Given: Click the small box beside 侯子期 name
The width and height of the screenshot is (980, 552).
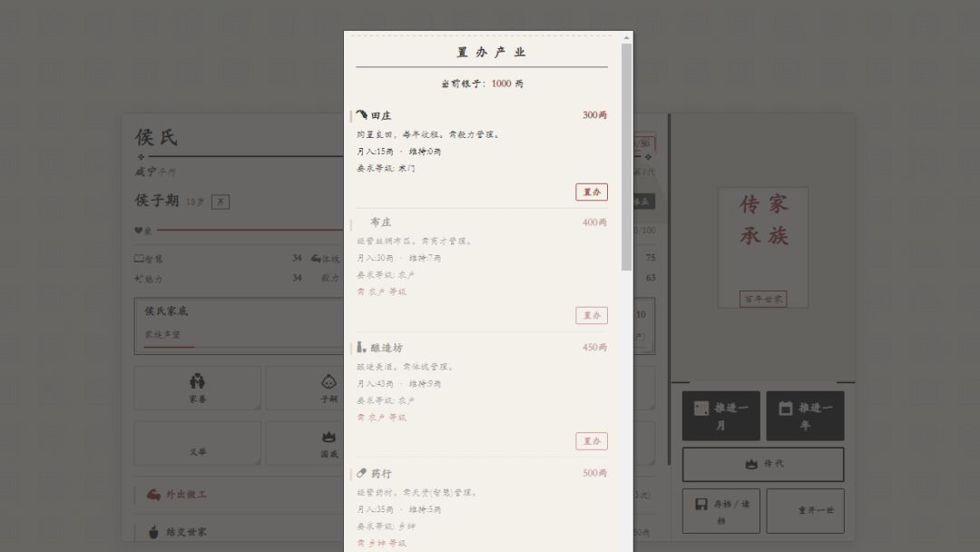Looking at the screenshot, I should 220,202.
